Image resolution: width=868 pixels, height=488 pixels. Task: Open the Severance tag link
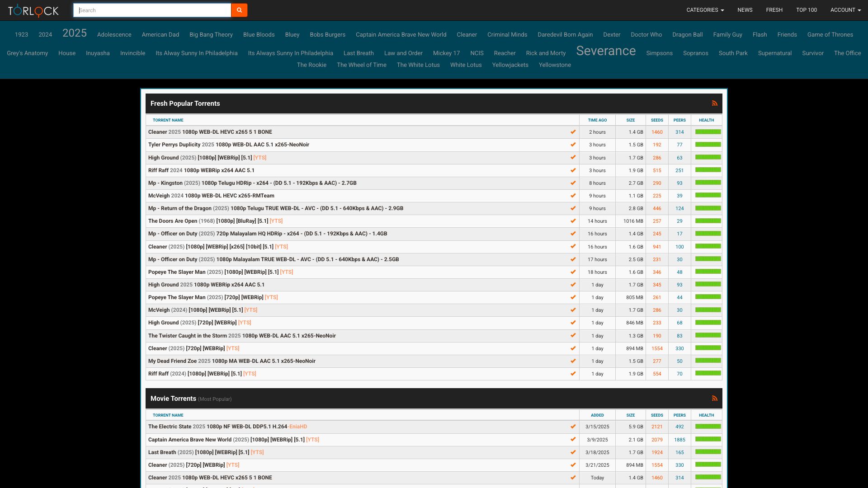(606, 51)
